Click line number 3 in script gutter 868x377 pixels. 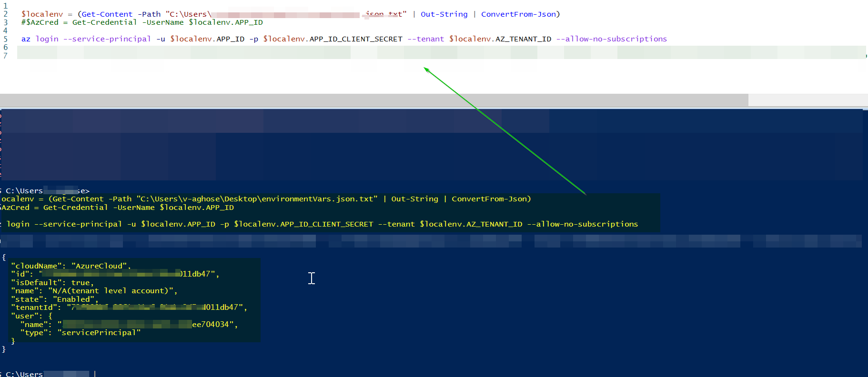coord(5,22)
